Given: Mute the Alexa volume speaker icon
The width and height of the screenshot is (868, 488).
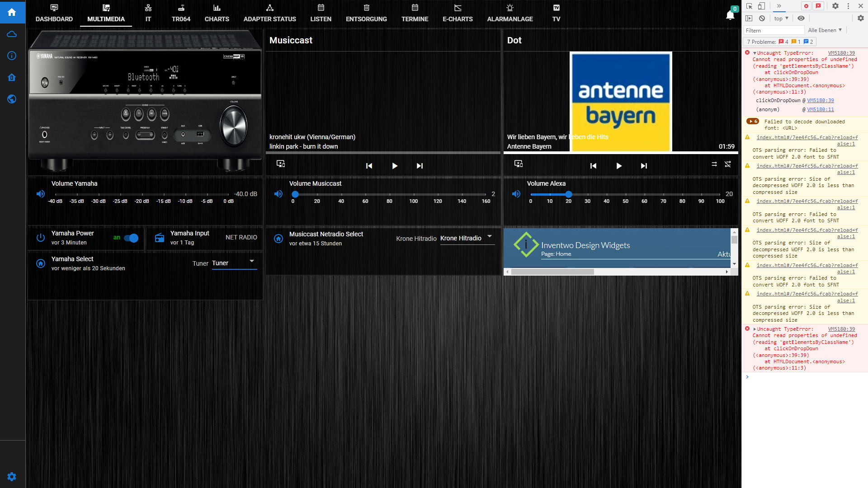Looking at the screenshot, I should pyautogui.click(x=516, y=194).
